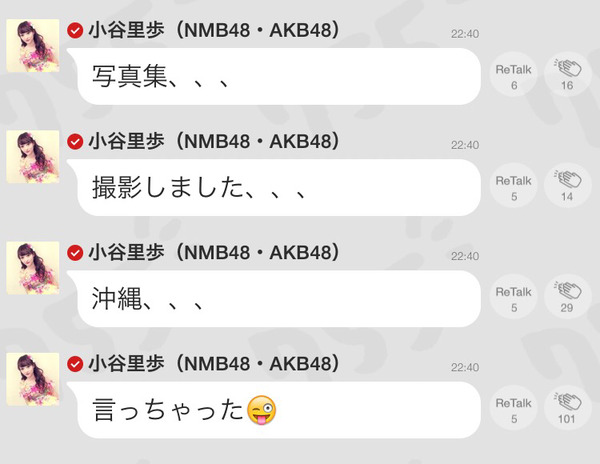
Task: Click the clap icon showing 14 claps
Action: pyautogui.click(x=567, y=186)
